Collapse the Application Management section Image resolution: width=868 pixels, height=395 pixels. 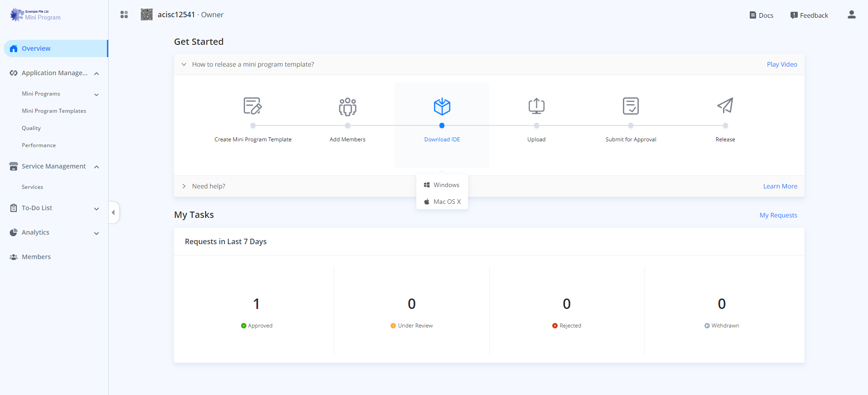tap(96, 73)
